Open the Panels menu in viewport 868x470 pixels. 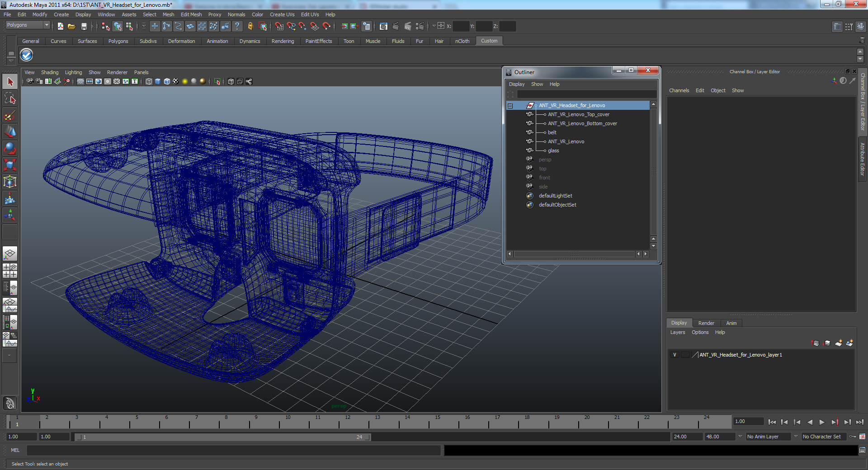[141, 72]
